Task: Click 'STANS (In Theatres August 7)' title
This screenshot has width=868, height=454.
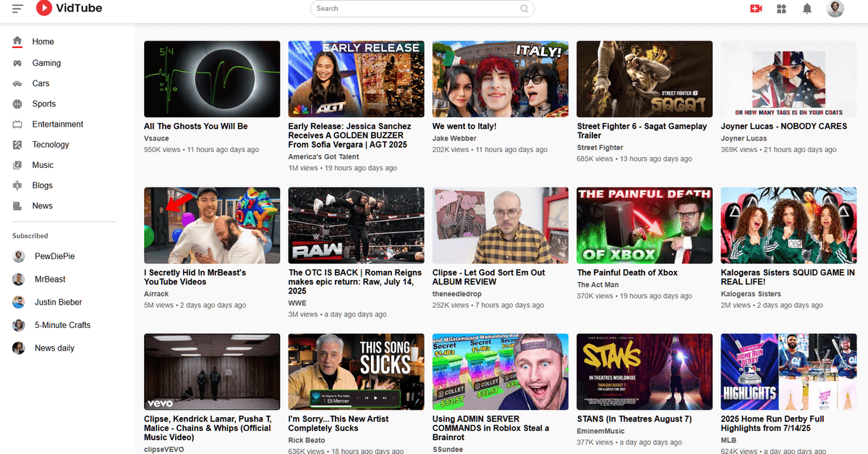Action: (x=634, y=419)
